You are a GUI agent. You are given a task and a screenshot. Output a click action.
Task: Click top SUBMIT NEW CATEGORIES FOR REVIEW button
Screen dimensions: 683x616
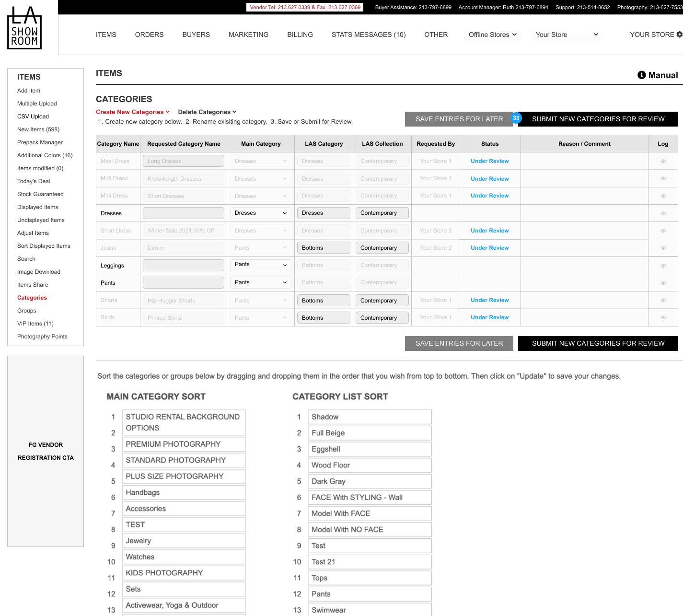click(598, 119)
